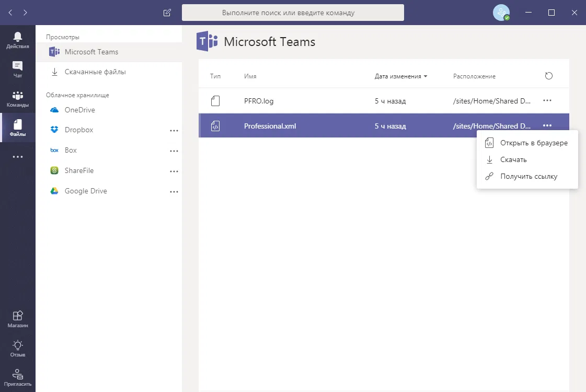Screen dimensions: 586x392
Task: Select Microsoft Teams under Просмотры
Action: tap(109, 52)
